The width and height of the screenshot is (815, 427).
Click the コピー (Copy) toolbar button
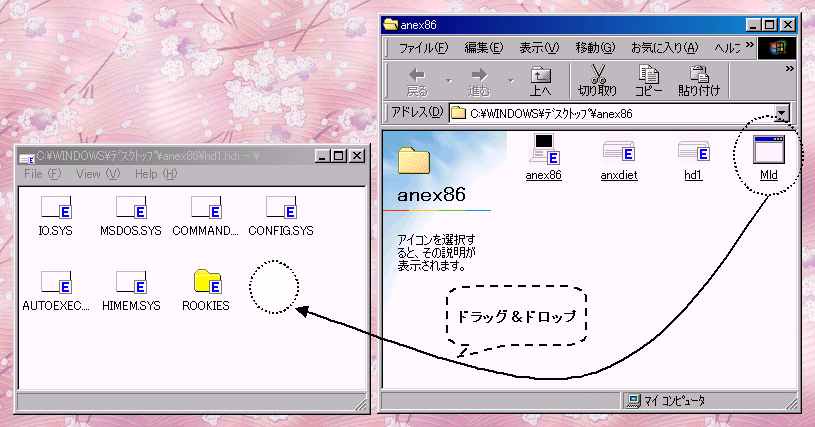(x=648, y=80)
